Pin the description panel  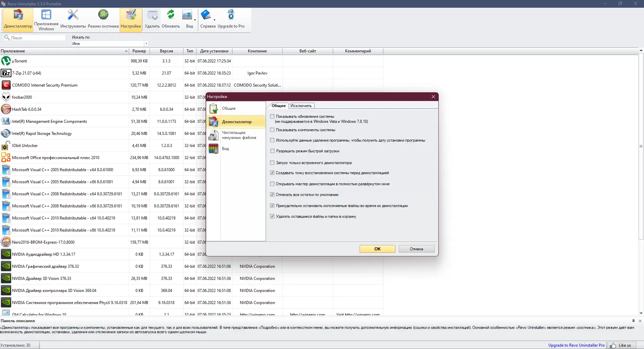[633, 321]
